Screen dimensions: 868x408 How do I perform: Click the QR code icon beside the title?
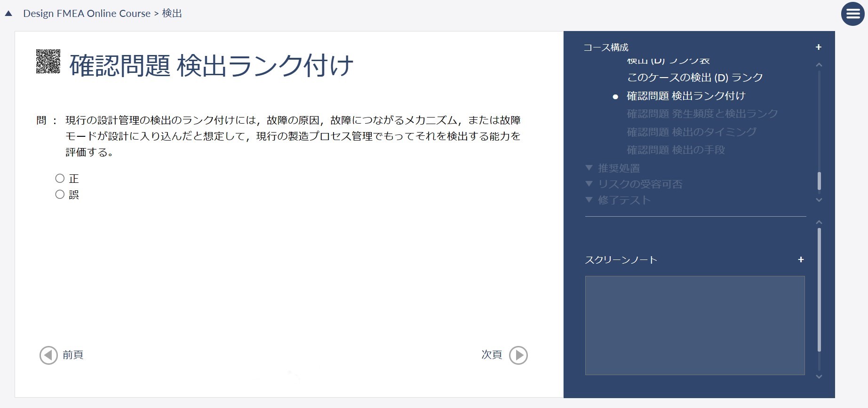(x=48, y=62)
